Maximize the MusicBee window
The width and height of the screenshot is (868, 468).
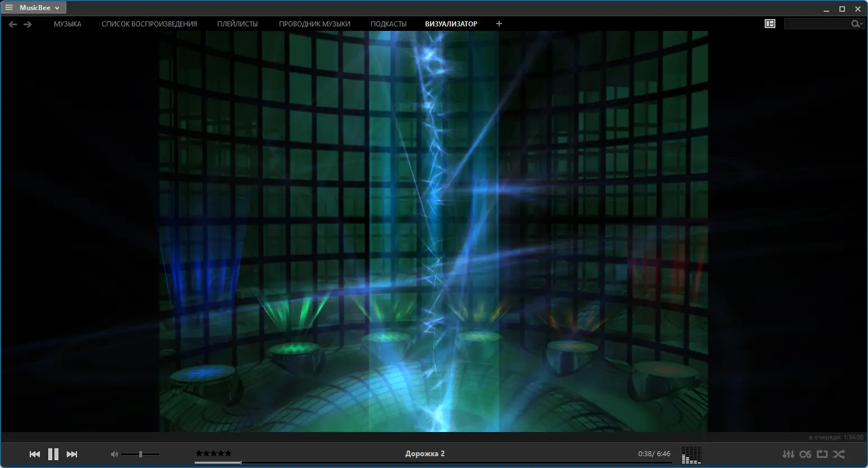click(x=842, y=9)
